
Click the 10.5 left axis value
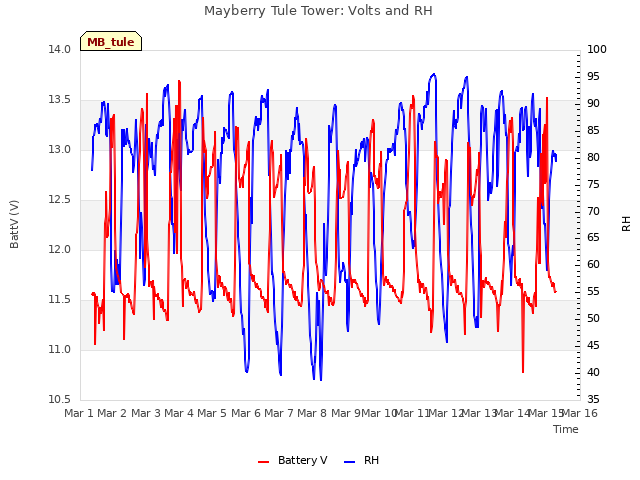[x=59, y=400]
